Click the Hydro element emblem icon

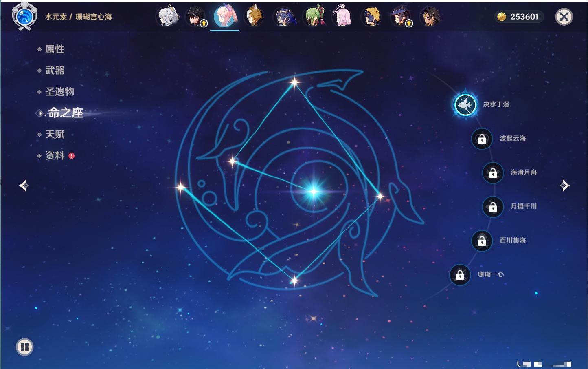[24, 16]
